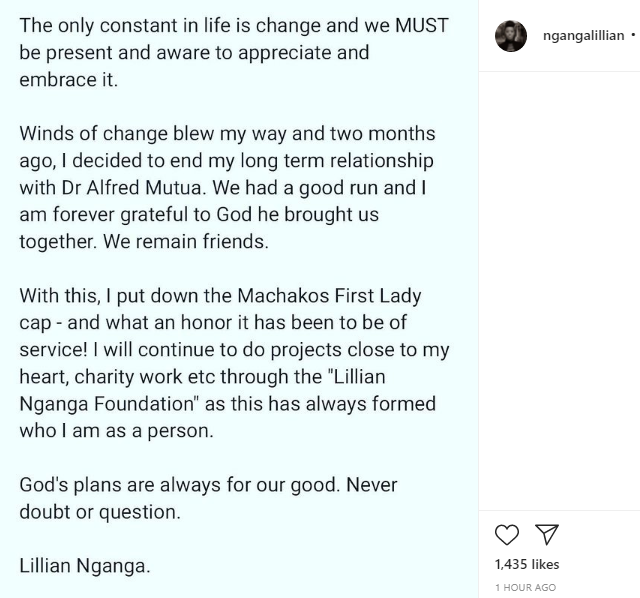Click the "God's plans are always" line

pos(208,485)
